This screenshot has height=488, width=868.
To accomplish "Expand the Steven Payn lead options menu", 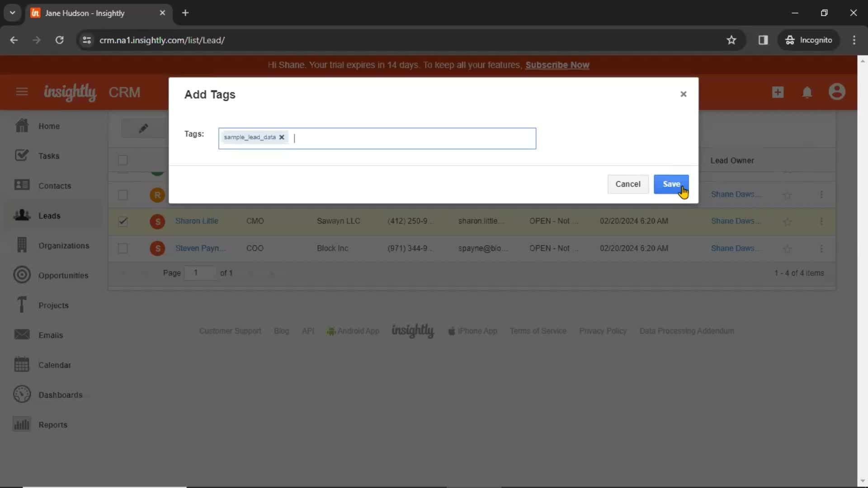I will [x=821, y=248].
